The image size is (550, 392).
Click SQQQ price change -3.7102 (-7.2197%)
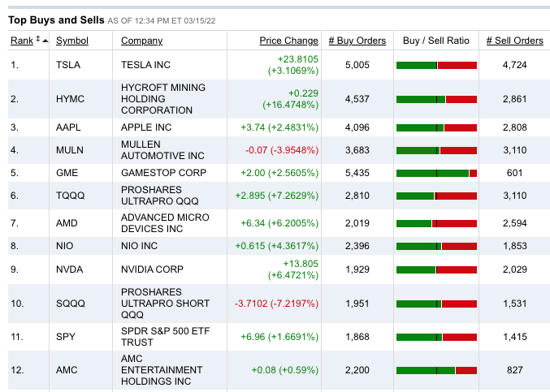pyautogui.click(x=276, y=304)
